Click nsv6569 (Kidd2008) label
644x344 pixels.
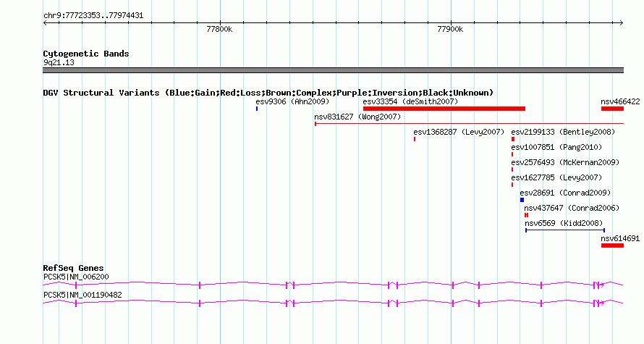click(x=564, y=223)
